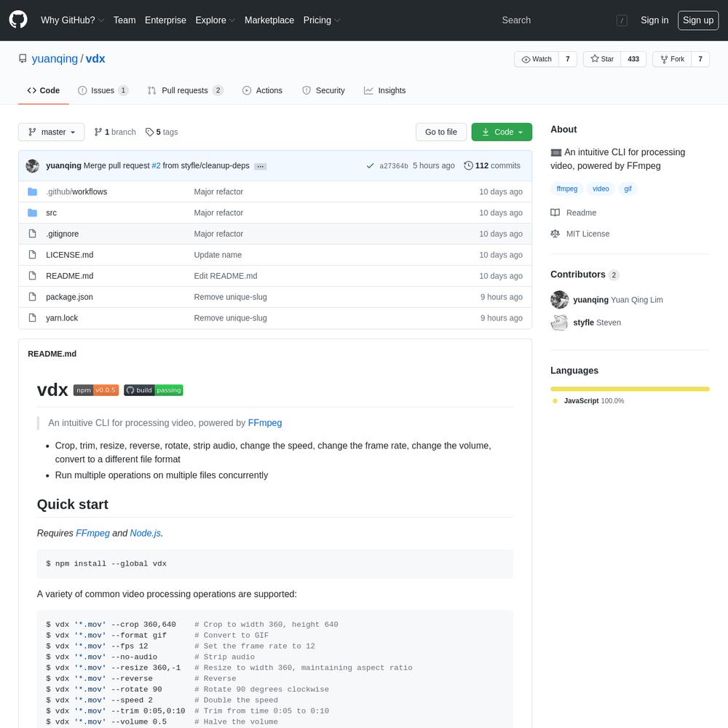This screenshot has height=728, width=728.
Task: Open commit hash a27364b
Action: (x=394, y=166)
